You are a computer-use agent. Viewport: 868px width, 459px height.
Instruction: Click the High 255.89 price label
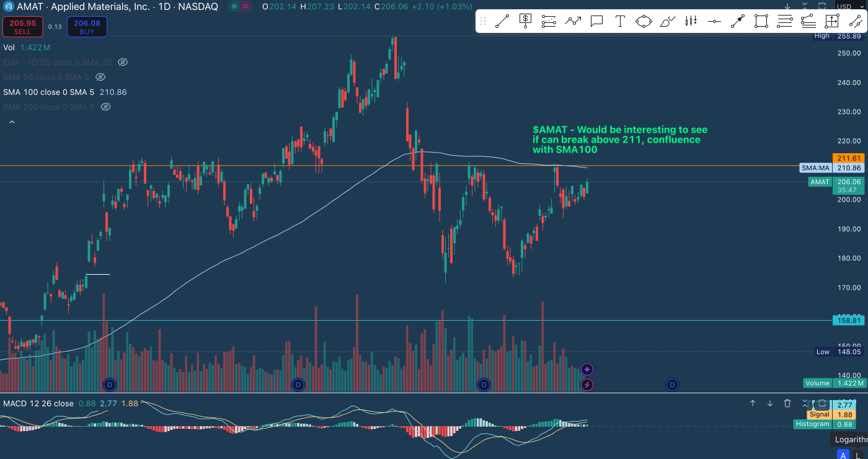pyautogui.click(x=839, y=36)
